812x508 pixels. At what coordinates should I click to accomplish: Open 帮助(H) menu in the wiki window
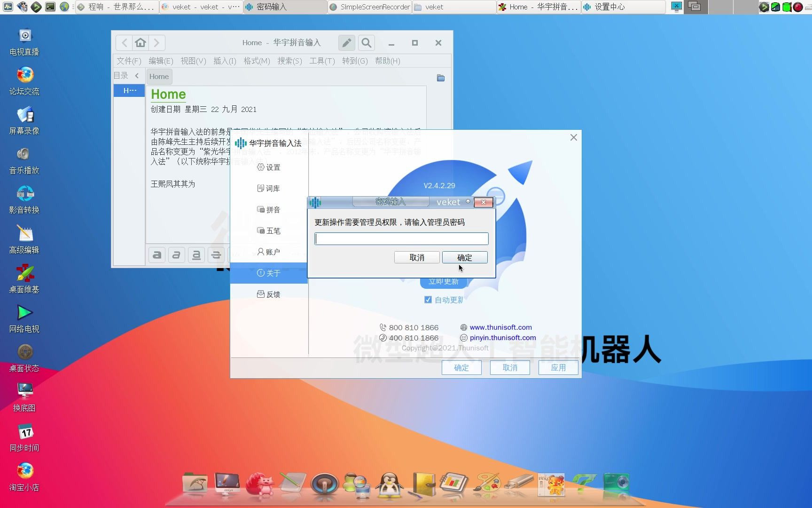(388, 61)
